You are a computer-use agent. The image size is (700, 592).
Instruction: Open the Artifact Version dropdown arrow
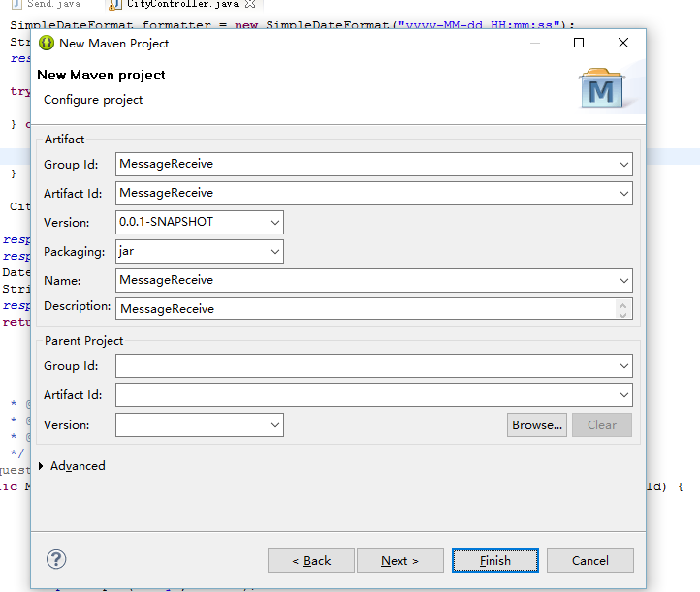pyautogui.click(x=275, y=222)
